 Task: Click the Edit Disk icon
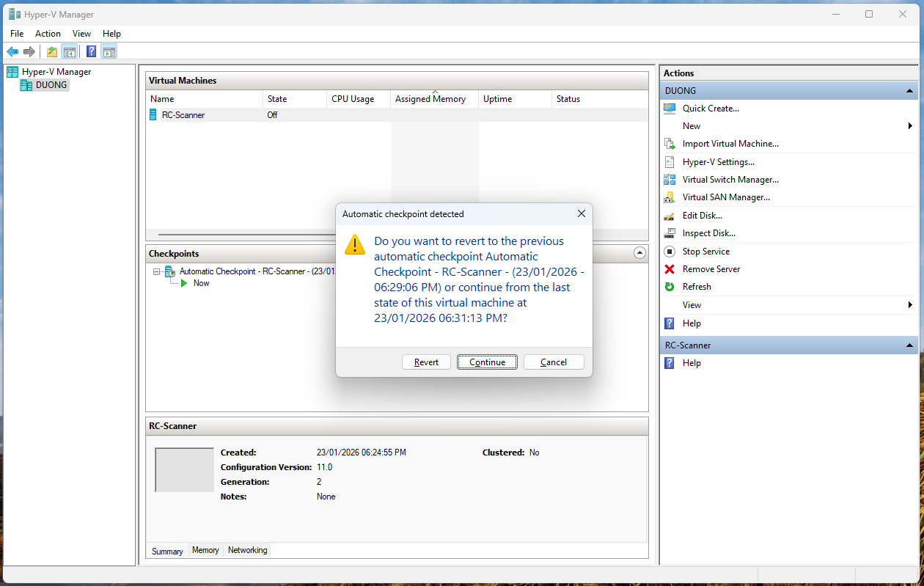coord(670,216)
